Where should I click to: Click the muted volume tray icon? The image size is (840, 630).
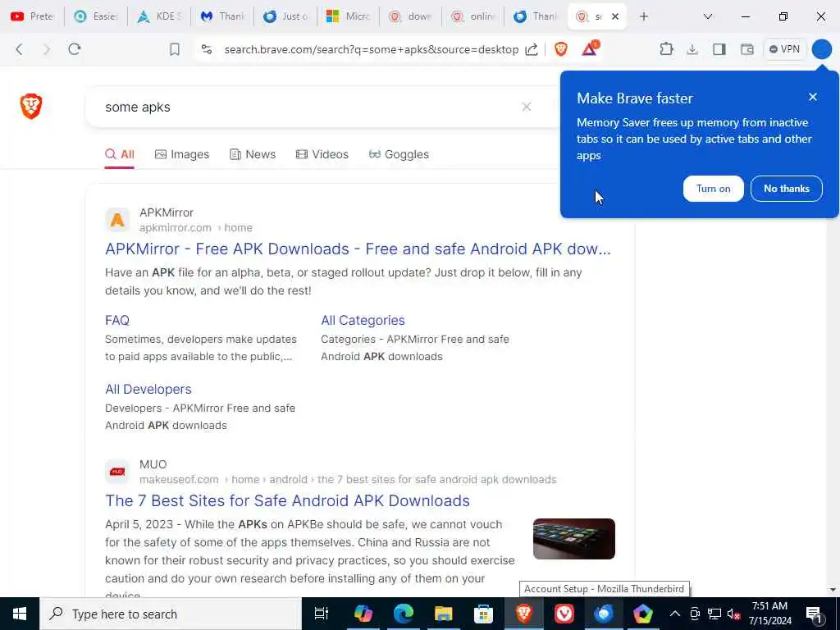tap(733, 614)
